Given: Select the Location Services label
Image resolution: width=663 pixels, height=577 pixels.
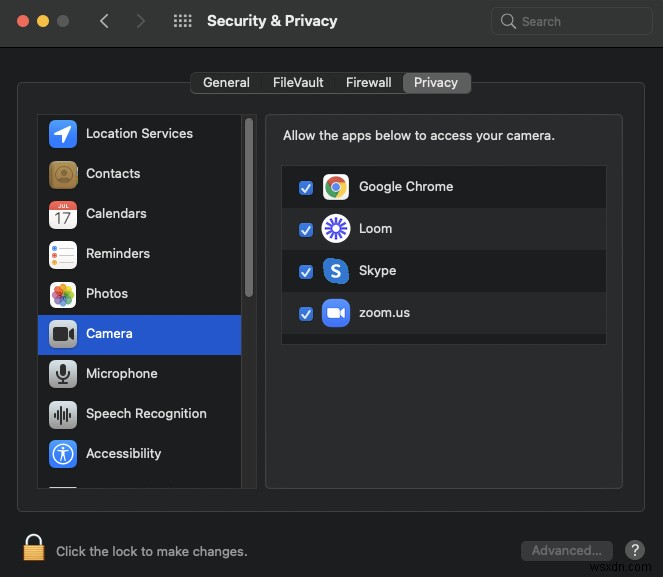Looking at the screenshot, I should point(140,134).
